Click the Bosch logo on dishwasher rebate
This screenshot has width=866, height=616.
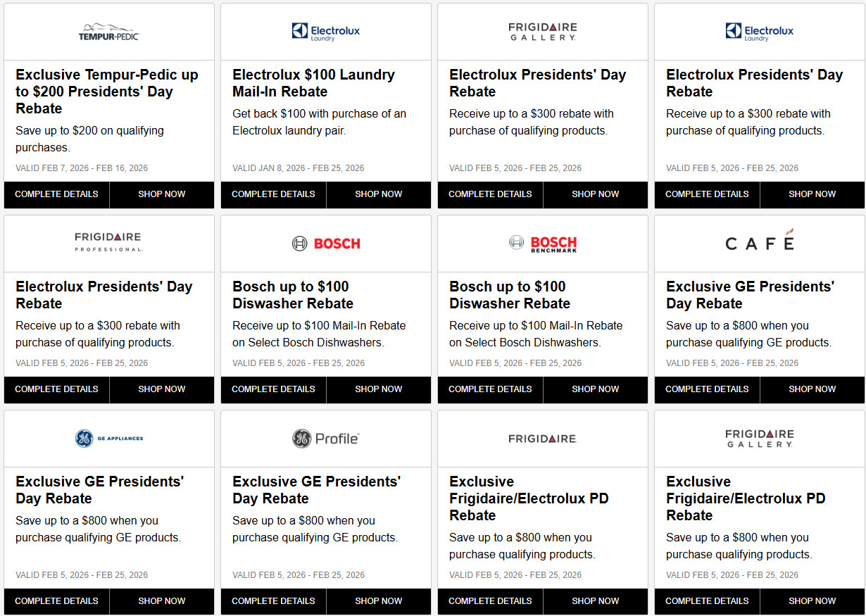tap(326, 244)
